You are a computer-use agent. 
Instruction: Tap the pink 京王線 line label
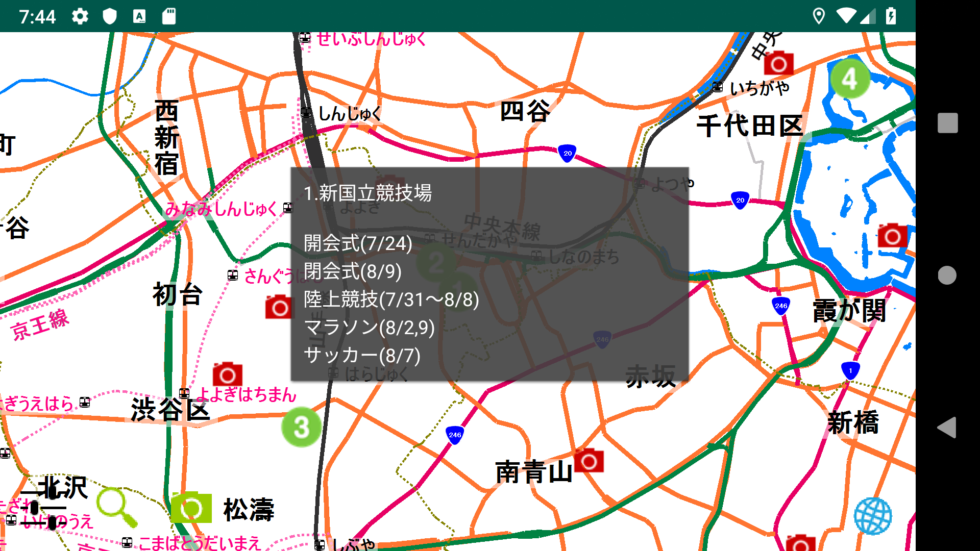tap(40, 324)
